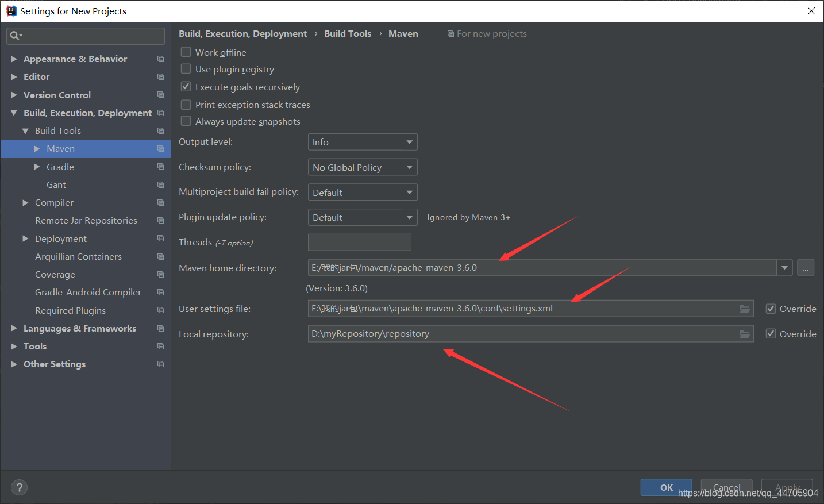This screenshot has height=504, width=824.
Task: Click Build, Execution, Deployment breadcrumb
Action: (242, 34)
